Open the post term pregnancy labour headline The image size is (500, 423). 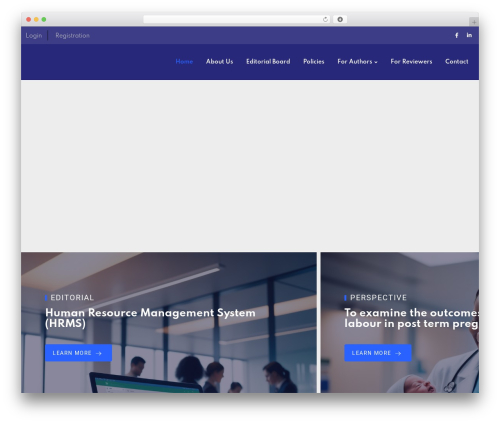[x=412, y=318]
